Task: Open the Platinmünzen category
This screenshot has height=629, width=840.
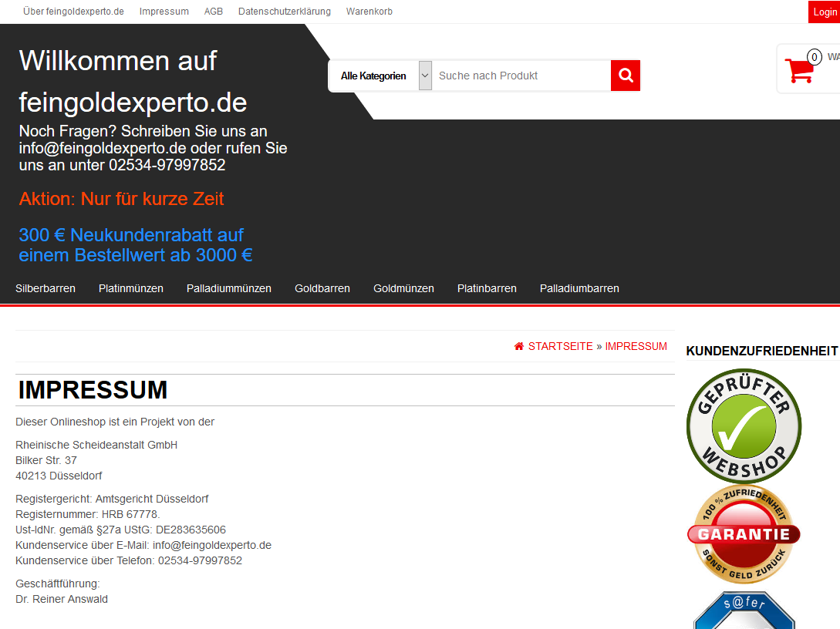Action: click(130, 288)
